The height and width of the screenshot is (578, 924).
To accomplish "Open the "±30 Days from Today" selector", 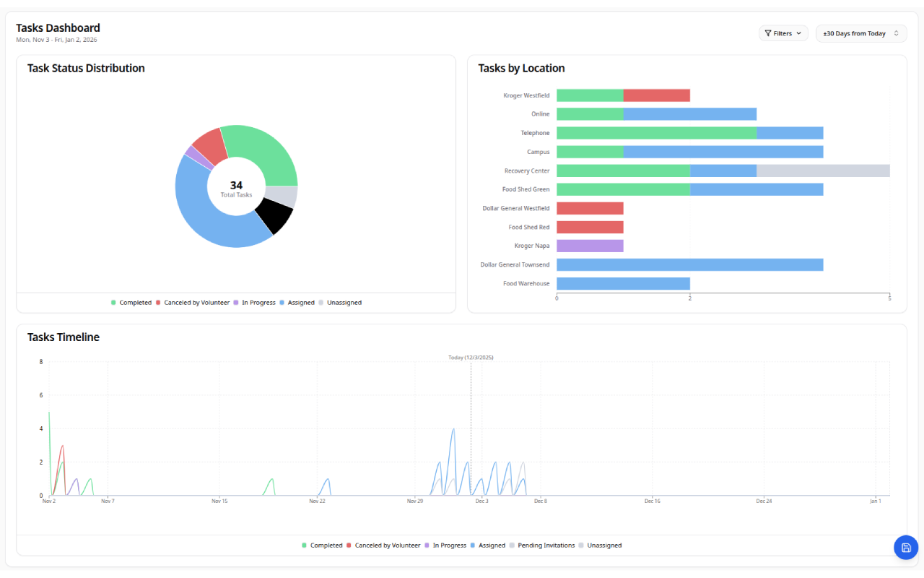I will (x=860, y=33).
